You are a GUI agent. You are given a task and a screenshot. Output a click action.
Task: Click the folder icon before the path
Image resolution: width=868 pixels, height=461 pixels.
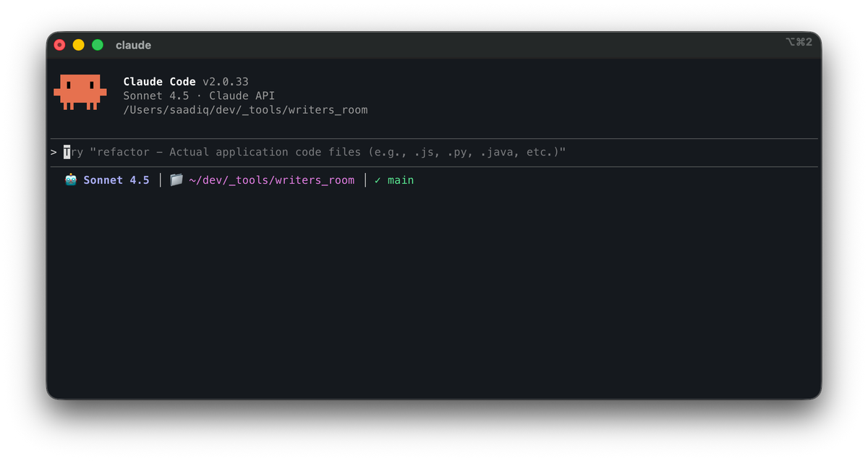[176, 179]
